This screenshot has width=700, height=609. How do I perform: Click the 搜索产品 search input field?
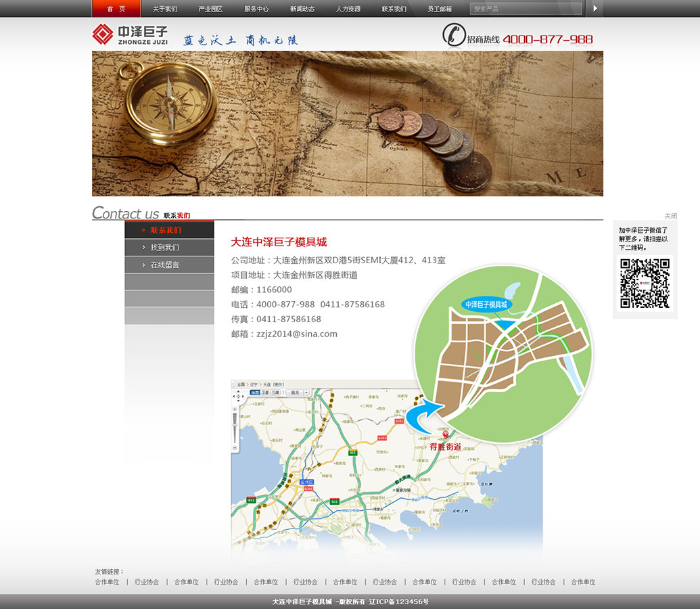click(x=526, y=9)
